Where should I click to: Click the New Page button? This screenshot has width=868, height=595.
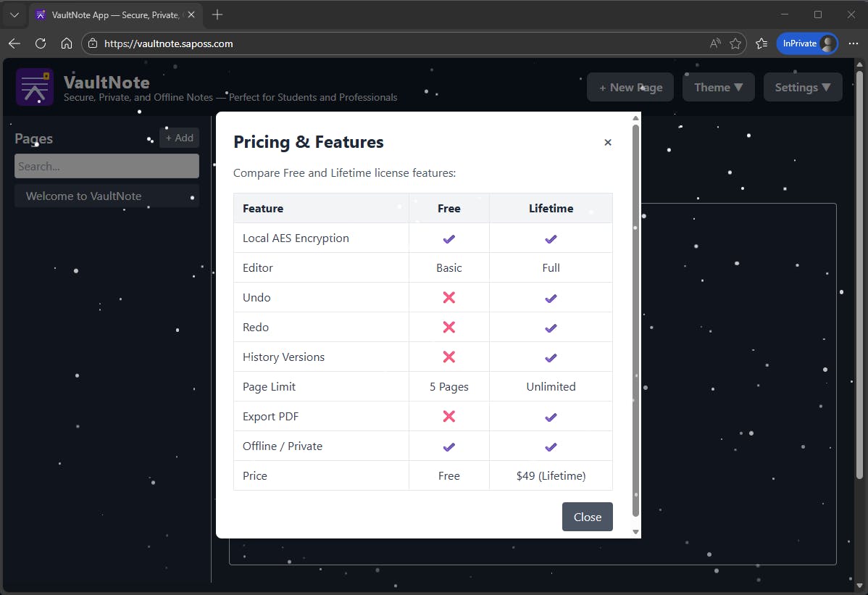630,87
